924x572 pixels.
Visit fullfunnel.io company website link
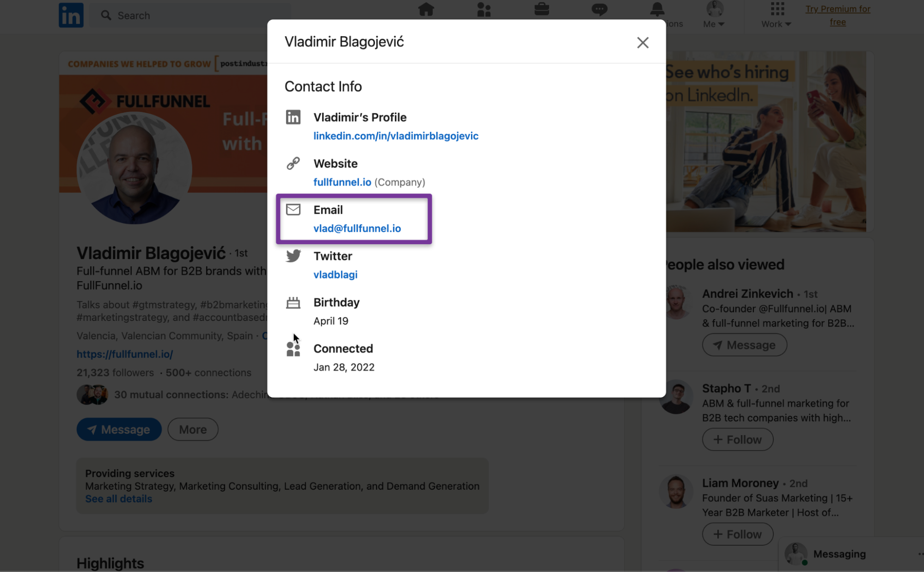pos(342,182)
